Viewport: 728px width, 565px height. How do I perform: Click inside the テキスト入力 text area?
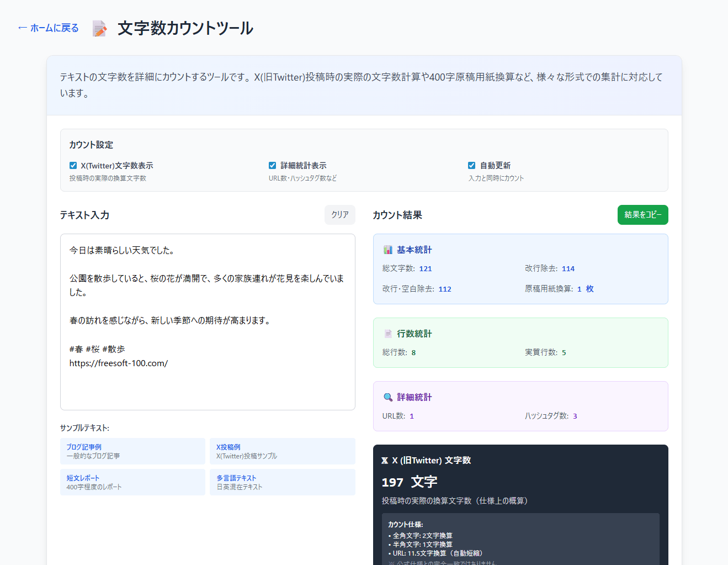click(208, 387)
